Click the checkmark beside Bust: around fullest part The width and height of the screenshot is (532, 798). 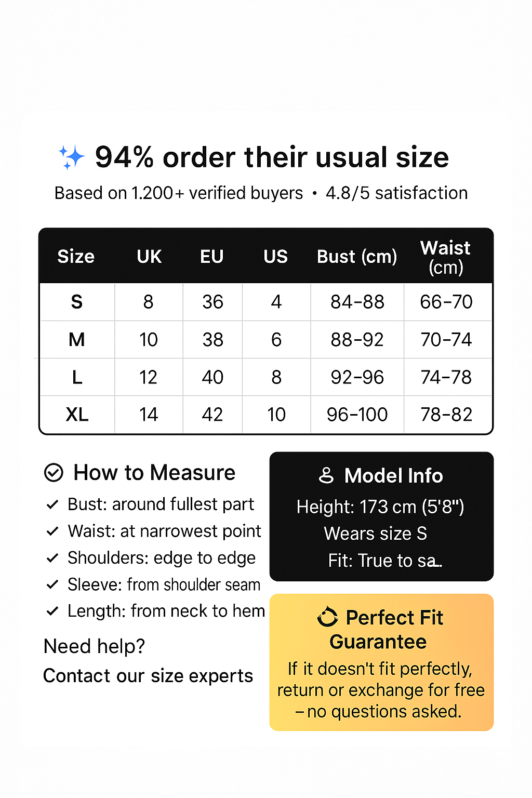coord(52,504)
